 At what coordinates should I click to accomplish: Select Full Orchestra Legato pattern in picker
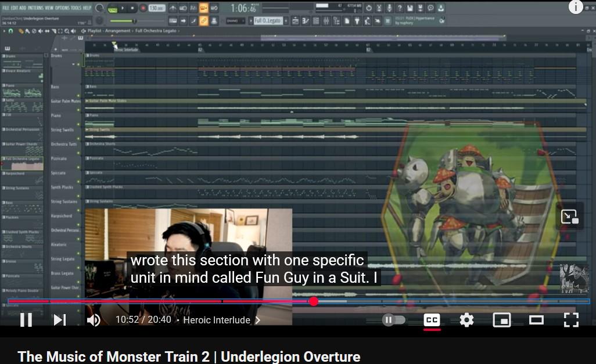(x=23, y=163)
